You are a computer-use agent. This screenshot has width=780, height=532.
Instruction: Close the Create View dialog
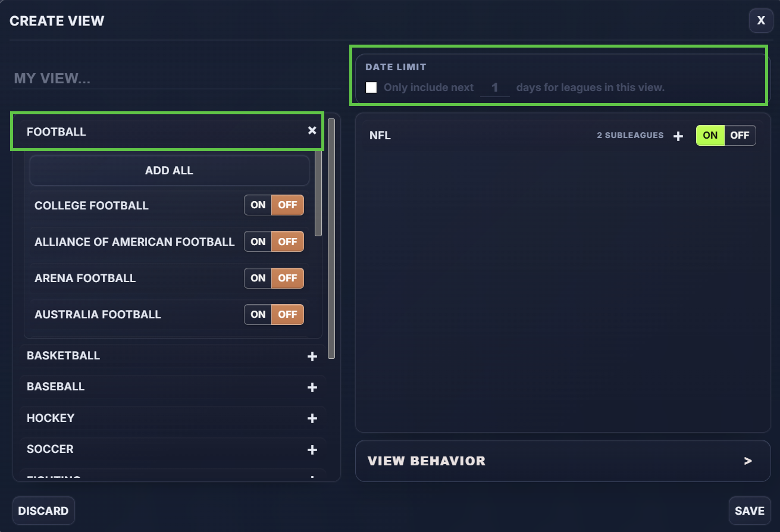click(x=761, y=21)
